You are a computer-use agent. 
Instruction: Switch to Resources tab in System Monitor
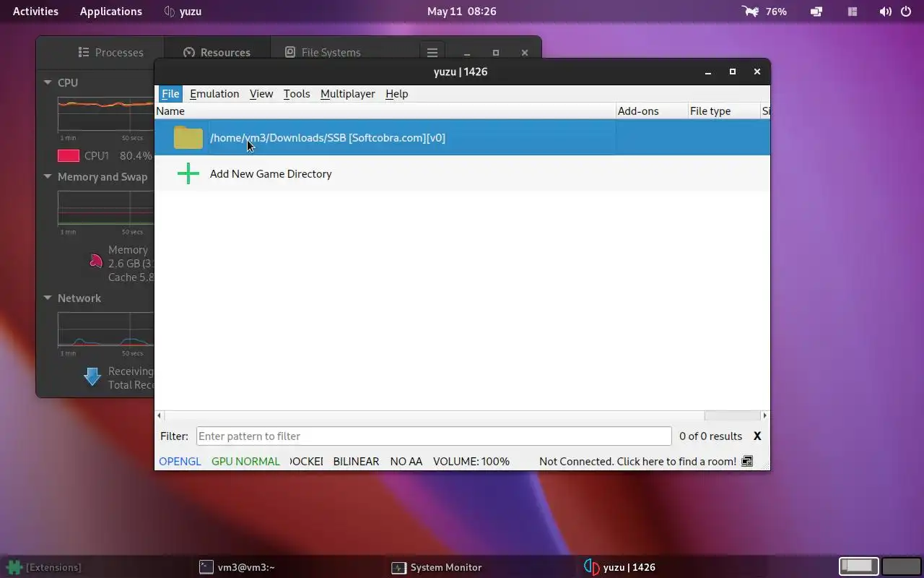[x=217, y=52]
